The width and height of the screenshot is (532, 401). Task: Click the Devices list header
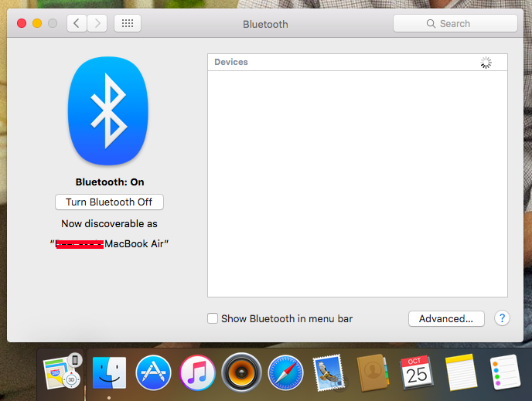coord(357,63)
